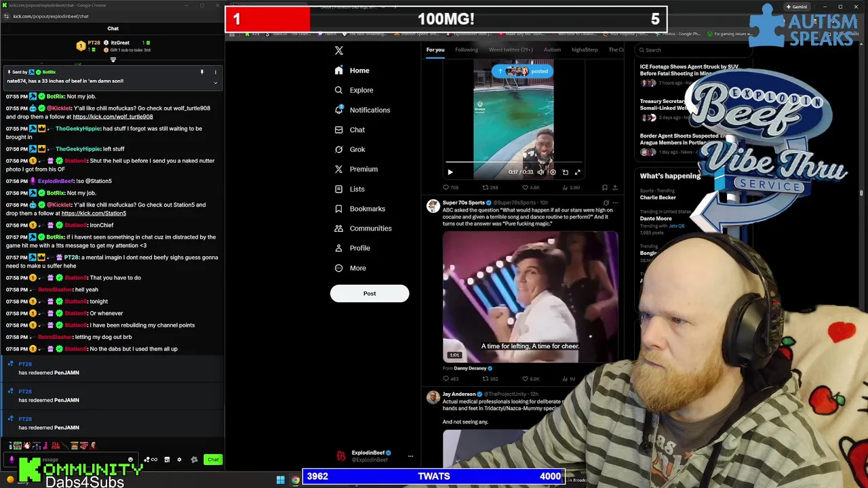The height and width of the screenshot is (488, 868).
Task: Click the chat message input field
Action: pyautogui.click(x=70, y=460)
